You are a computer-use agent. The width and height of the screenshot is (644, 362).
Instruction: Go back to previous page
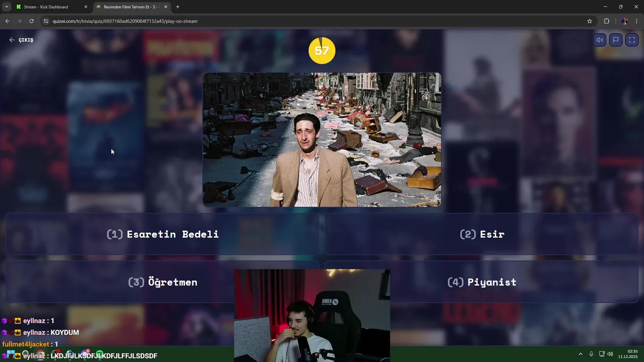click(x=7, y=21)
